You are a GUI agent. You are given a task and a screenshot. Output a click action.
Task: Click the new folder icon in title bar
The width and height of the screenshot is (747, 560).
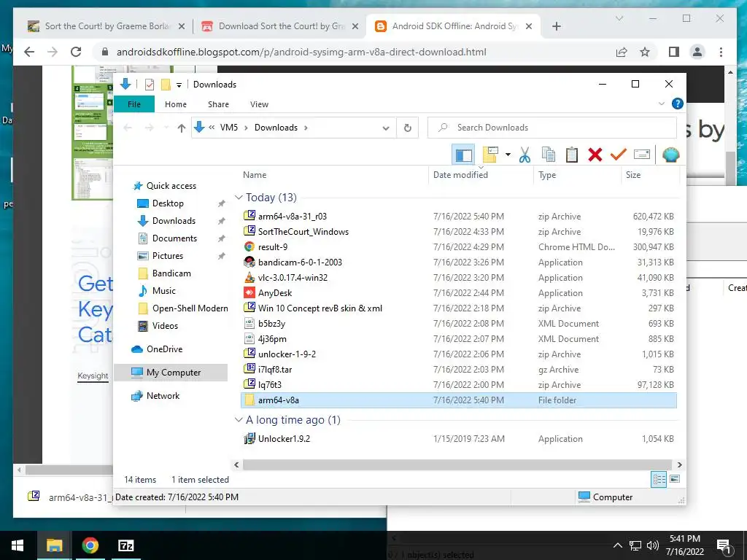coord(166,85)
